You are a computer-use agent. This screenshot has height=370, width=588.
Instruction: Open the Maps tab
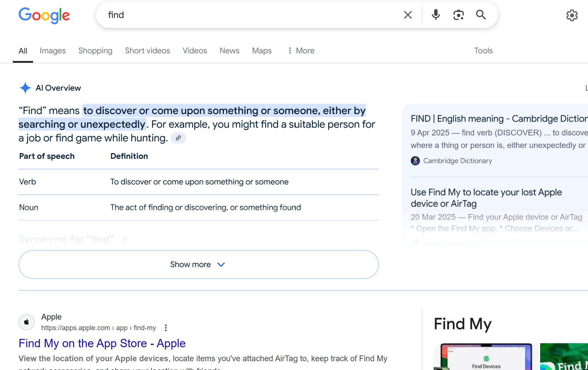(x=262, y=51)
